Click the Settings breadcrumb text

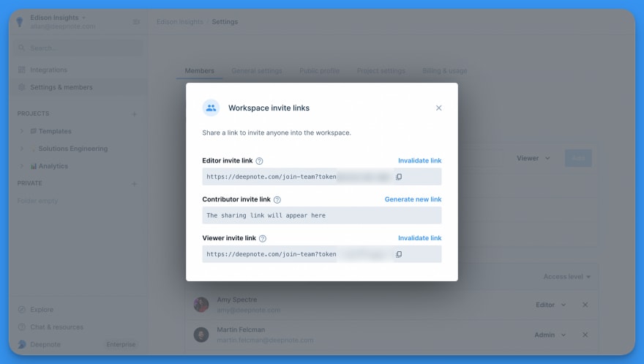(x=225, y=22)
